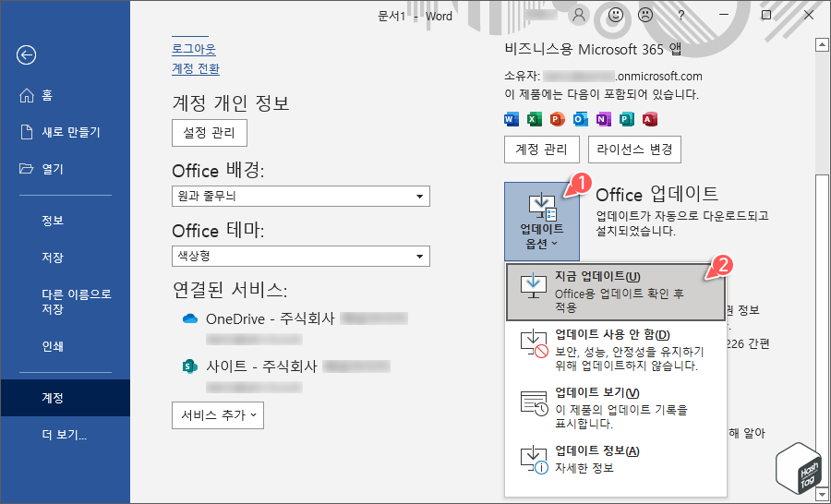Click the 설정 관리 button
Viewport: 831px width, 504px height.
[x=210, y=133]
